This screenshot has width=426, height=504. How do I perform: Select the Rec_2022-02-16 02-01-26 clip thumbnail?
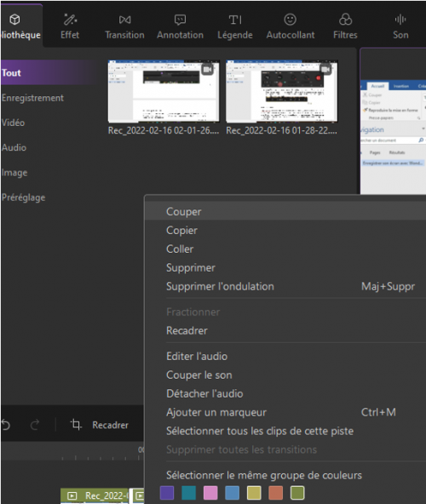coord(164,91)
